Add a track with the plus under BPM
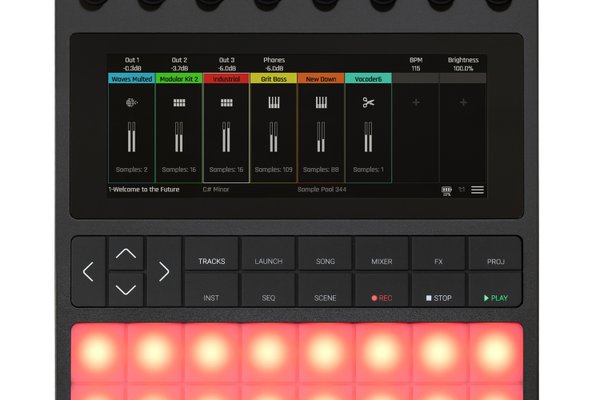Image resolution: width=600 pixels, height=400 pixels. pyautogui.click(x=416, y=103)
